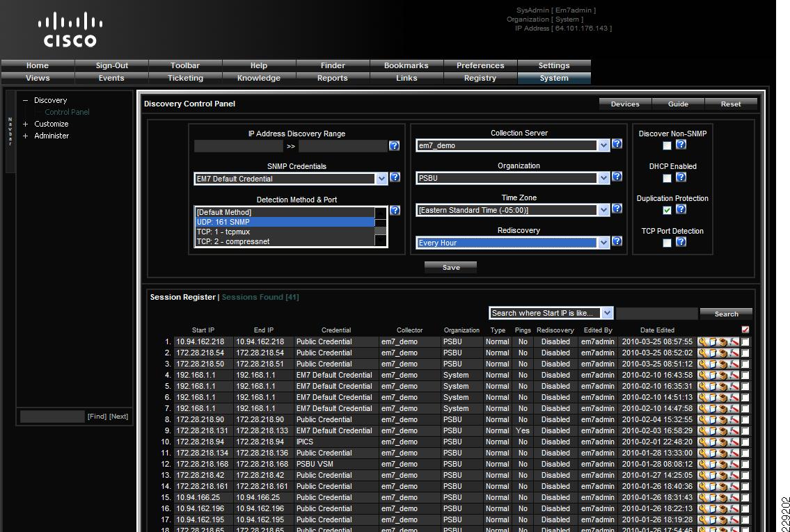
Task: Click notepad icon in 172.28.218.54 row
Action: (713, 353)
